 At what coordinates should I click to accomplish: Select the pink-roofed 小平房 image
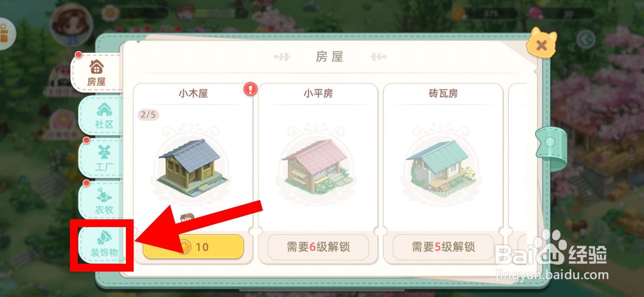tap(318, 167)
